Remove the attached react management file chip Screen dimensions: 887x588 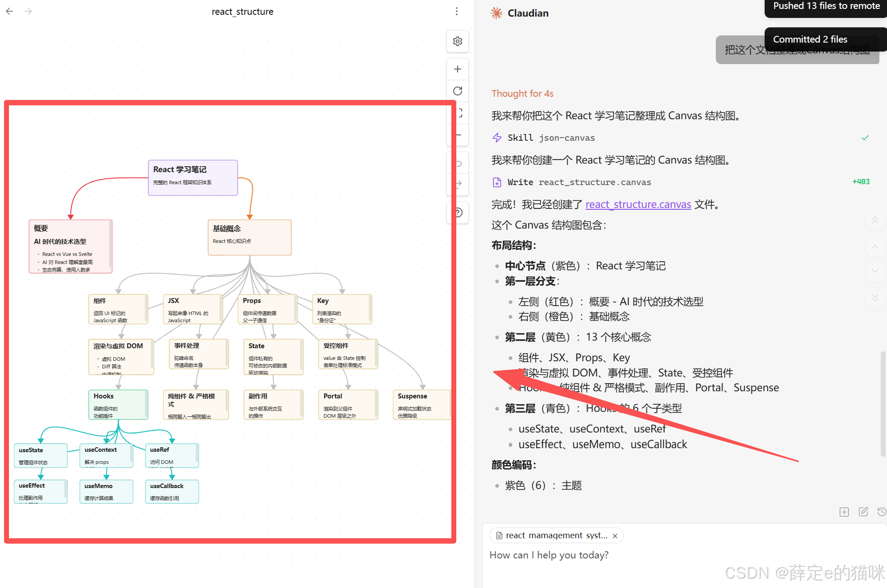[x=615, y=535]
